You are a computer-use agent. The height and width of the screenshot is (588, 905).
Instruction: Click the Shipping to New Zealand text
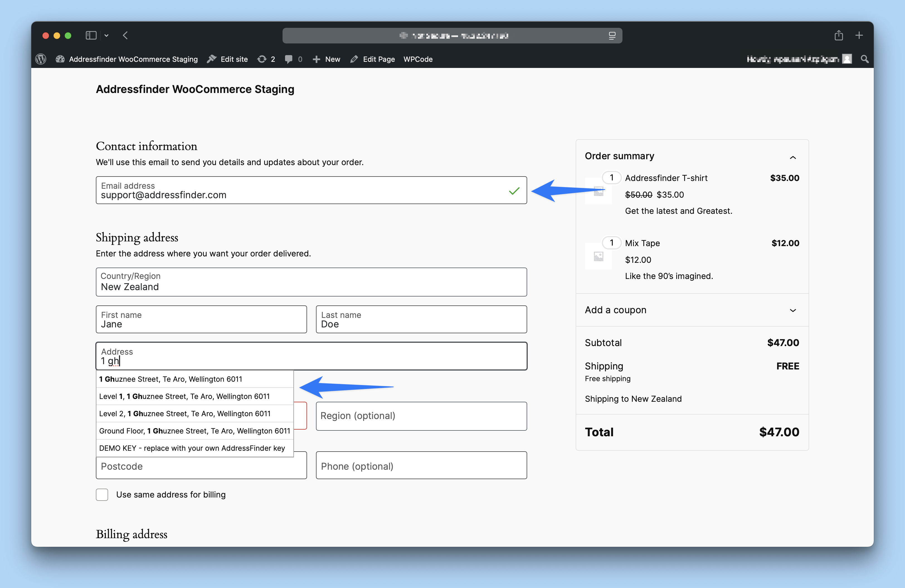633,399
